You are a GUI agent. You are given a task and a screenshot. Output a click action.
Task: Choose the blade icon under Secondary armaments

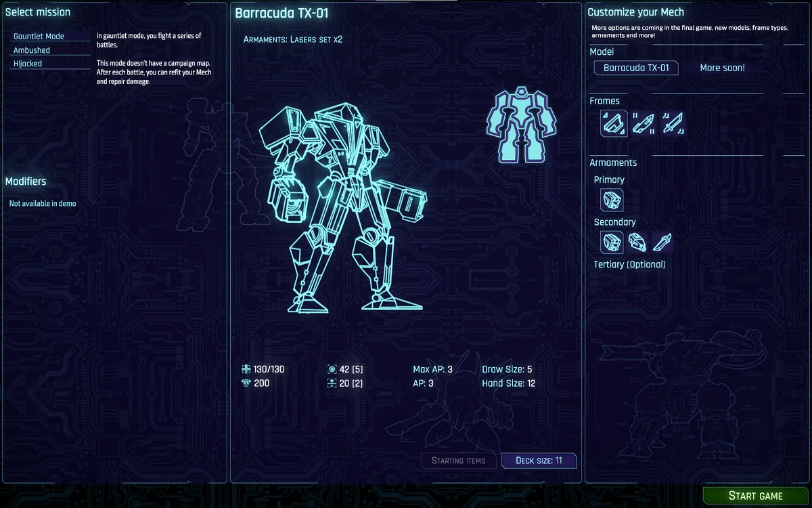[661, 242]
